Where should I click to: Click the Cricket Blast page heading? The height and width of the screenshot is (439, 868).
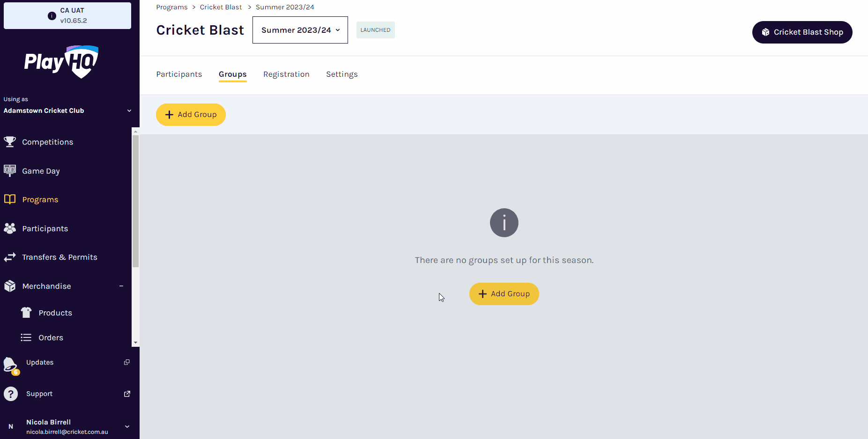click(x=200, y=30)
